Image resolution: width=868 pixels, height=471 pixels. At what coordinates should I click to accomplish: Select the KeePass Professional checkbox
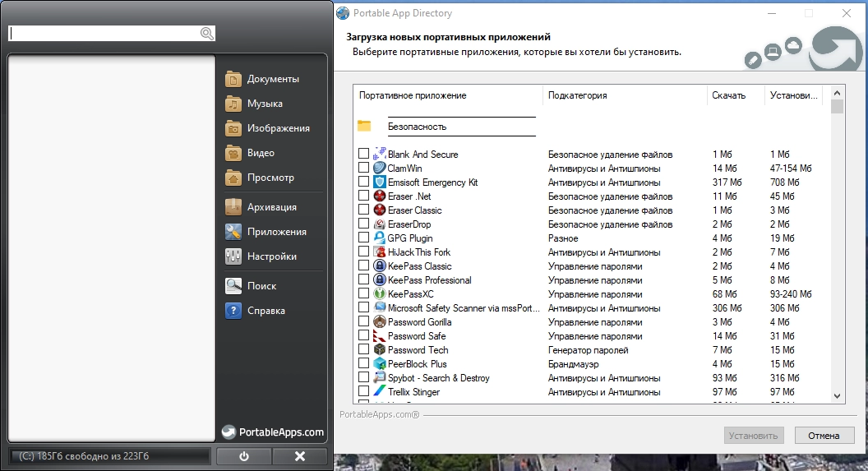(363, 279)
